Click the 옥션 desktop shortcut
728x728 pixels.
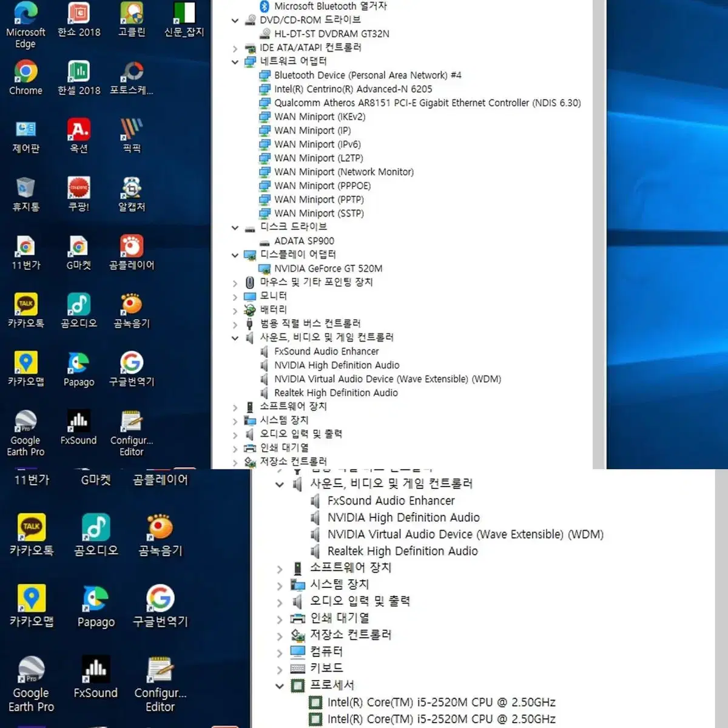point(79,136)
